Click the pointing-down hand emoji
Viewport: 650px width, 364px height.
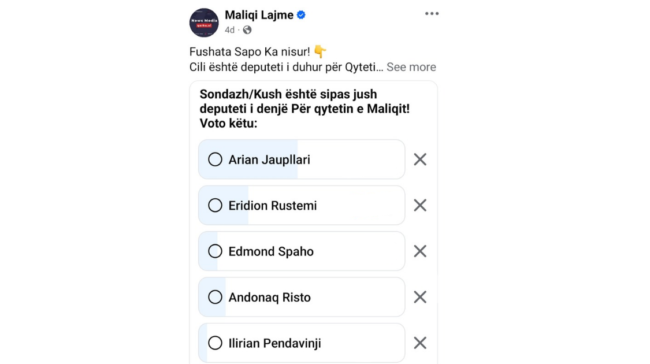coord(320,51)
